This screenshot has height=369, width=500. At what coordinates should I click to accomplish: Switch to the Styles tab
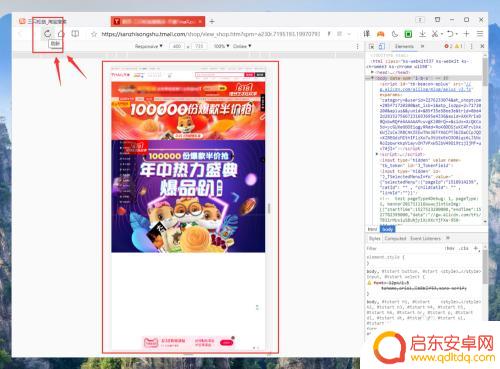click(374, 238)
